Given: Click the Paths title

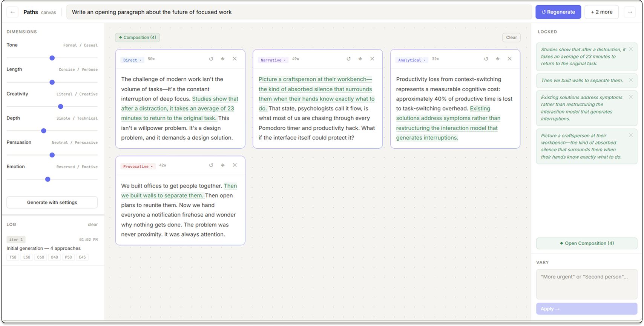Looking at the screenshot, I should pyautogui.click(x=31, y=12).
